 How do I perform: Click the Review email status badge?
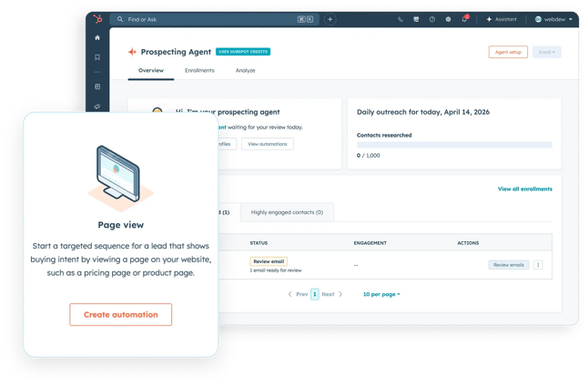269,261
